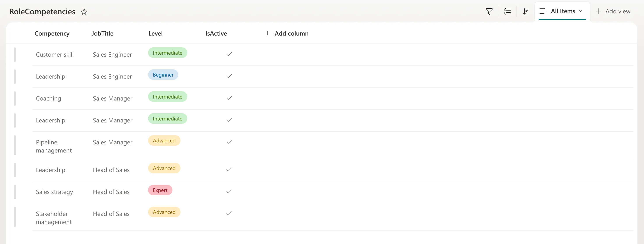Toggle IsActive check for Customer skill row
The height and width of the screenshot is (244, 644).
229,54
